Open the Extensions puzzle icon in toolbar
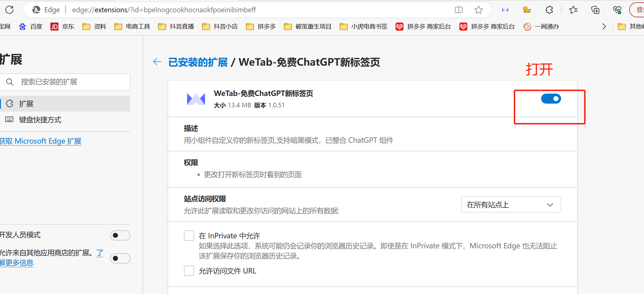644x294 pixels. (549, 10)
